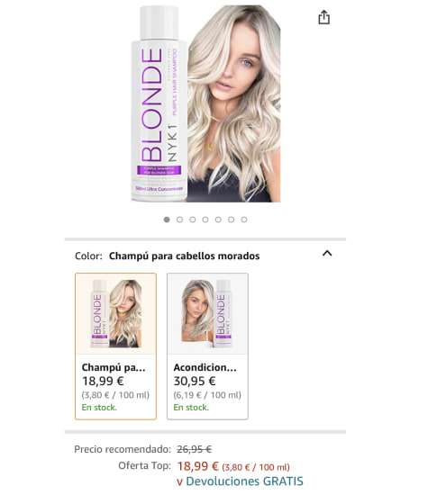Show sixth carousel image dot
The width and height of the screenshot is (428, 504).
(x=231, y=220)
